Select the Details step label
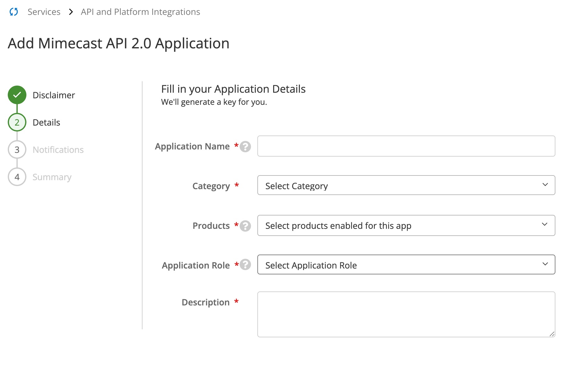 point(46,122)
